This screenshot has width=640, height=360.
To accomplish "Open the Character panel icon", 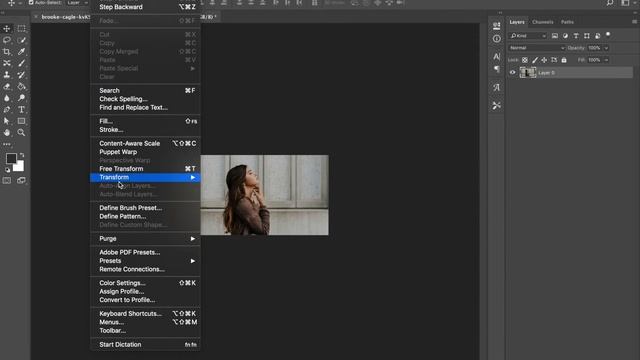I will (x=496, y=56).
